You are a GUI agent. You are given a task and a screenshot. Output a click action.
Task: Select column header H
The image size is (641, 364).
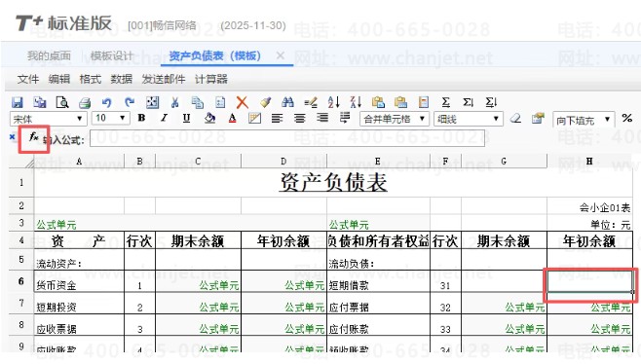(x=589, y=162)
